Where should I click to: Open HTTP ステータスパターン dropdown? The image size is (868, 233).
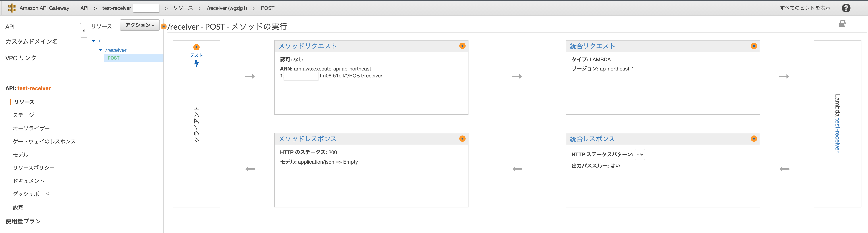[640, 154]
